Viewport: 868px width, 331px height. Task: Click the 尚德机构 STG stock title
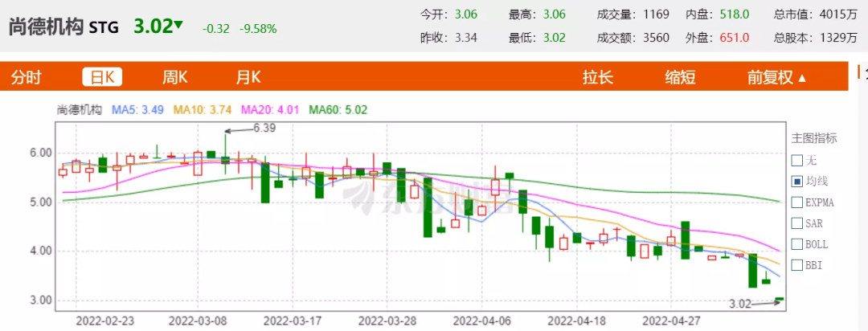63,27
